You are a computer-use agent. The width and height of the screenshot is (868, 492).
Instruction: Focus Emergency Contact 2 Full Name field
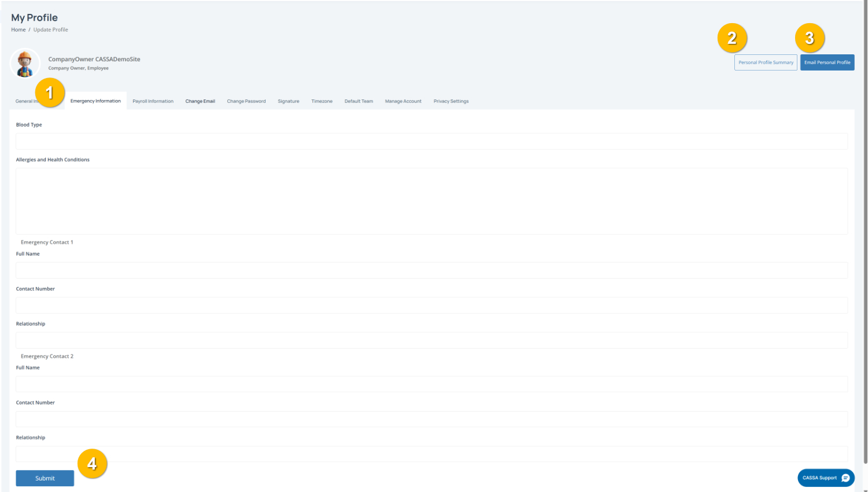(432, 384)
